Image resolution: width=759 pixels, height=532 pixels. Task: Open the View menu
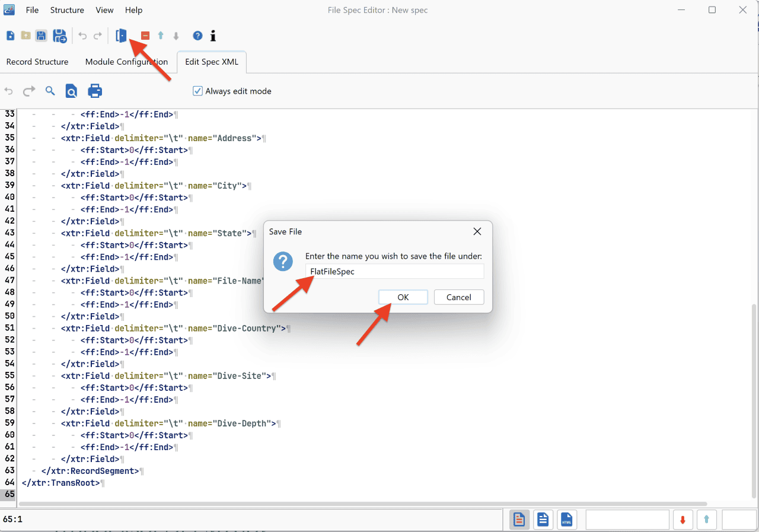coord(104,10)
